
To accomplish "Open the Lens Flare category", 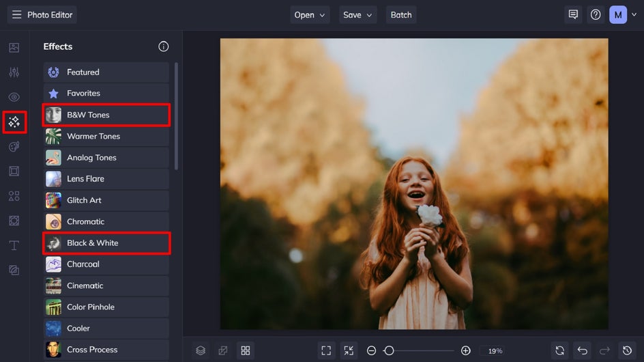I will [x=106, y=179].
